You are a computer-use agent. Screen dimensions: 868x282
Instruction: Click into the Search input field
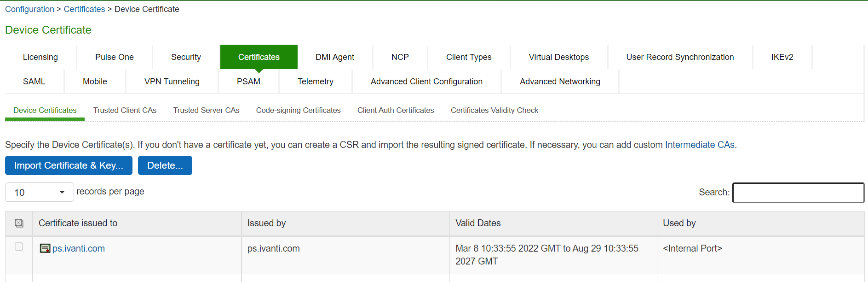[x=798, y=193]
